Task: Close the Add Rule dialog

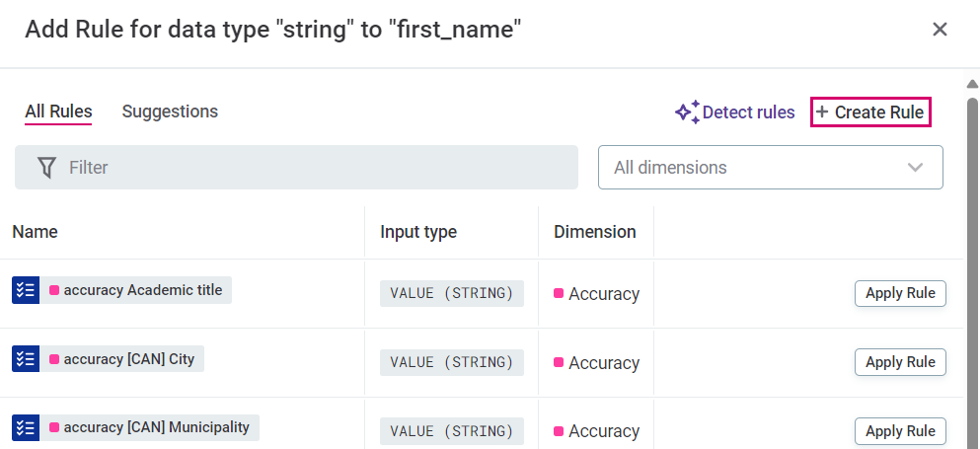Action: (x=940, y=30)
